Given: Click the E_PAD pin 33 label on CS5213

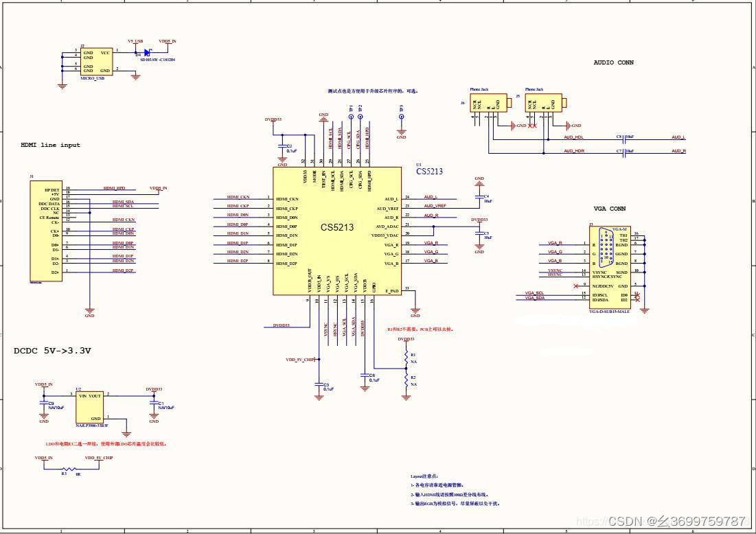Looking at the screenshot, I should pyautogui.click(x=392, y=290).
